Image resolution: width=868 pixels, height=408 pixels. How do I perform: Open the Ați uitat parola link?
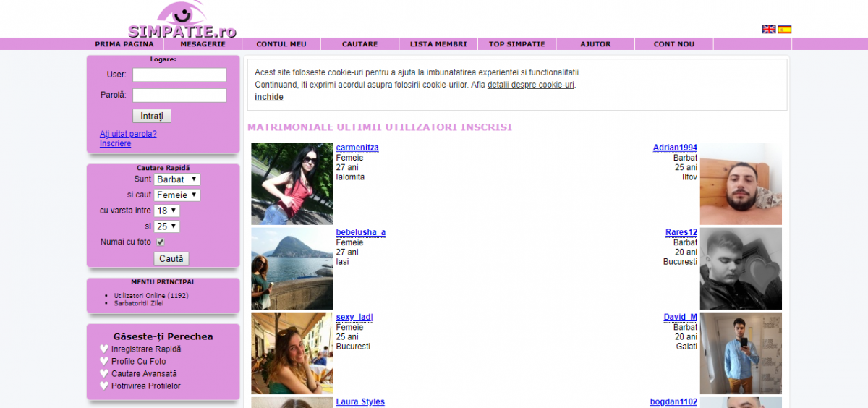click(128, 134)
